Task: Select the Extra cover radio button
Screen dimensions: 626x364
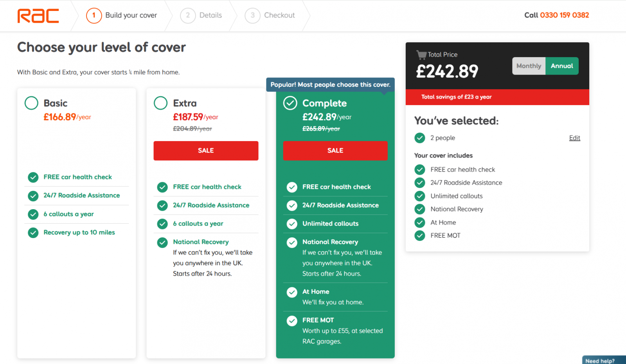Action: pos(160,103)
